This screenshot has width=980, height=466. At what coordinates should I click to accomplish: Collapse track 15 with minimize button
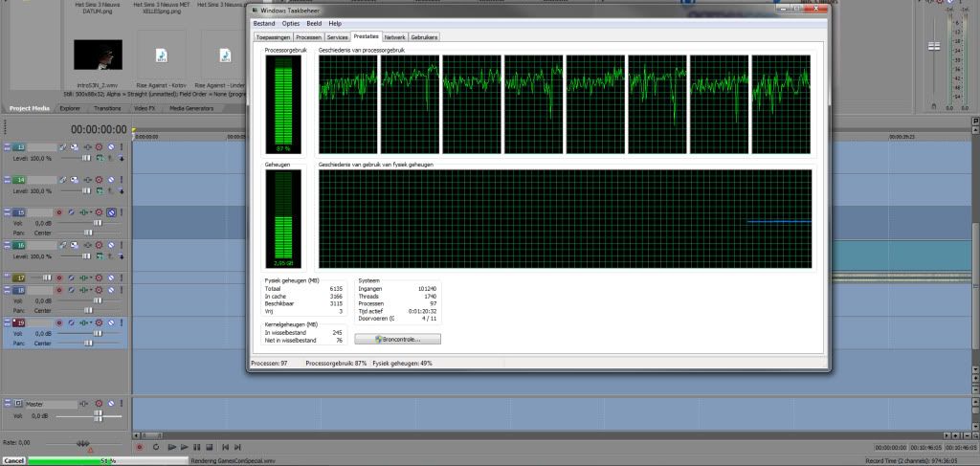click(x=7, y=212)
